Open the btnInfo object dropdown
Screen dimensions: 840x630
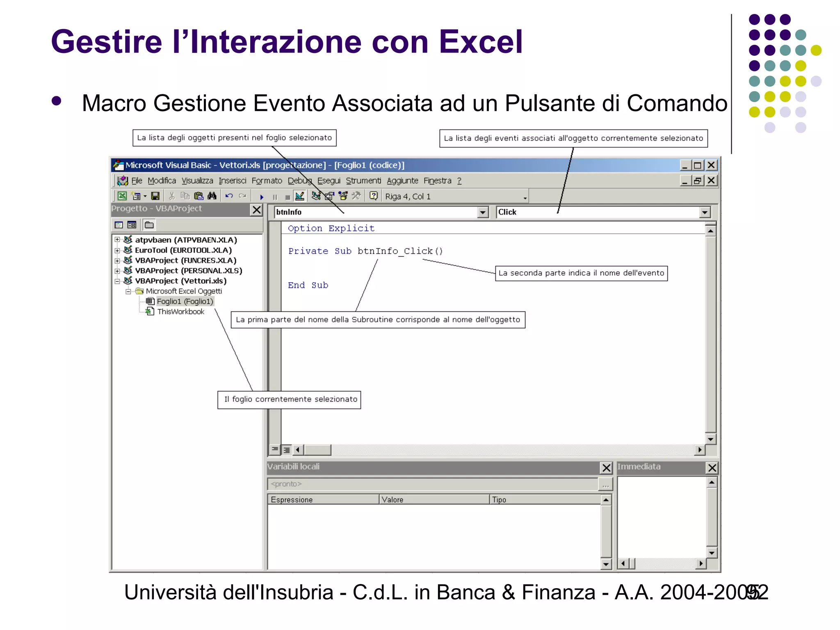pyautogui.click(x=483, y=212)
